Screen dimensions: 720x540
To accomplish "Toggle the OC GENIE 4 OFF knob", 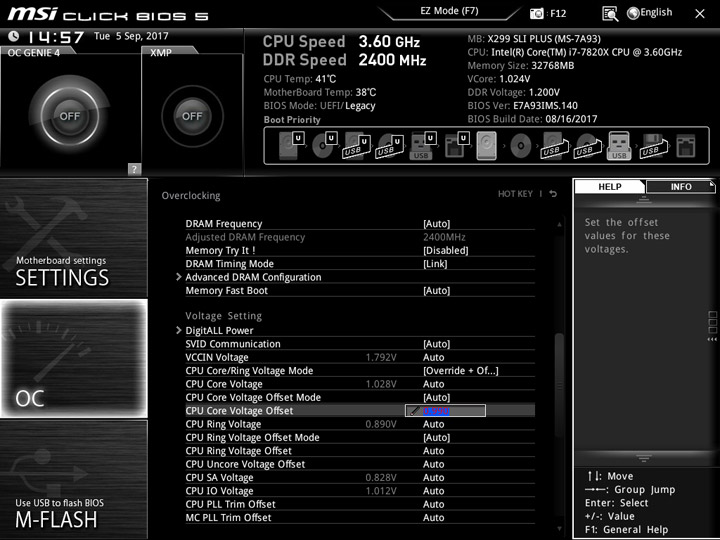I will pos(69,116).
